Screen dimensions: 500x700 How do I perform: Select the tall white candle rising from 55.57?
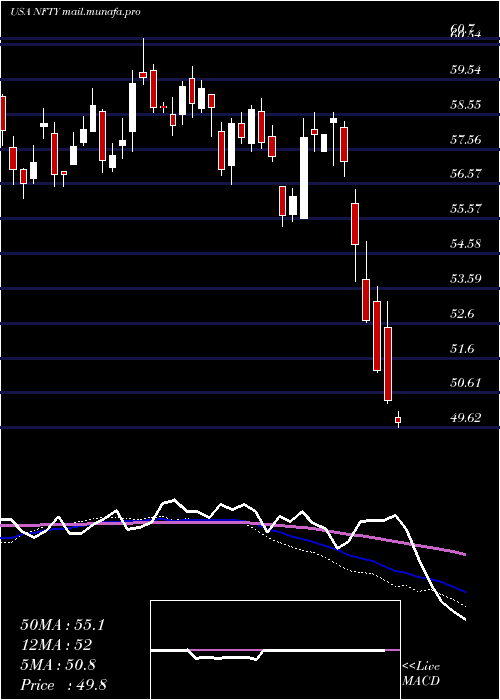[x=304, y=178]
